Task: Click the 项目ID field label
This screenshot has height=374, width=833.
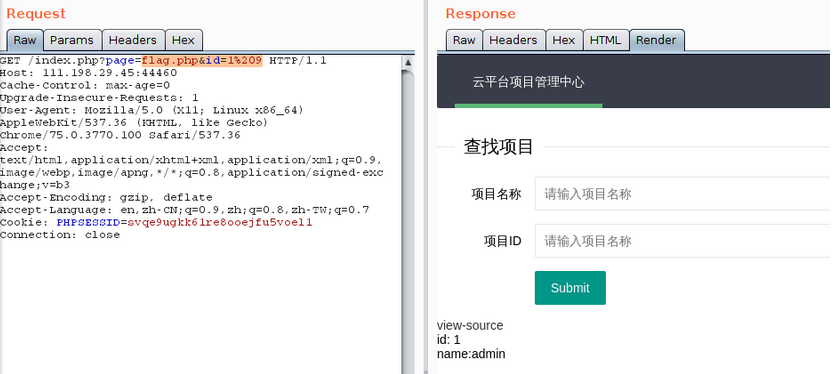Action: pos(503,241)
